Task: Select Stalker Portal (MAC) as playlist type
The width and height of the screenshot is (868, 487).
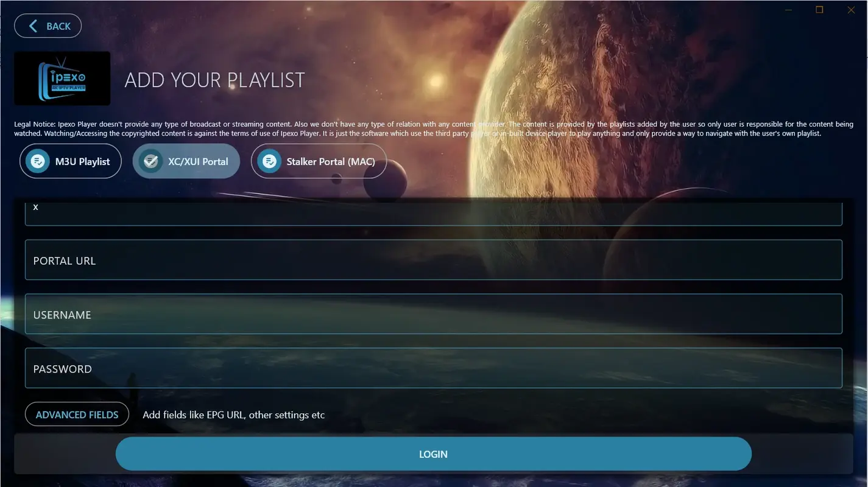Action: 318,161
